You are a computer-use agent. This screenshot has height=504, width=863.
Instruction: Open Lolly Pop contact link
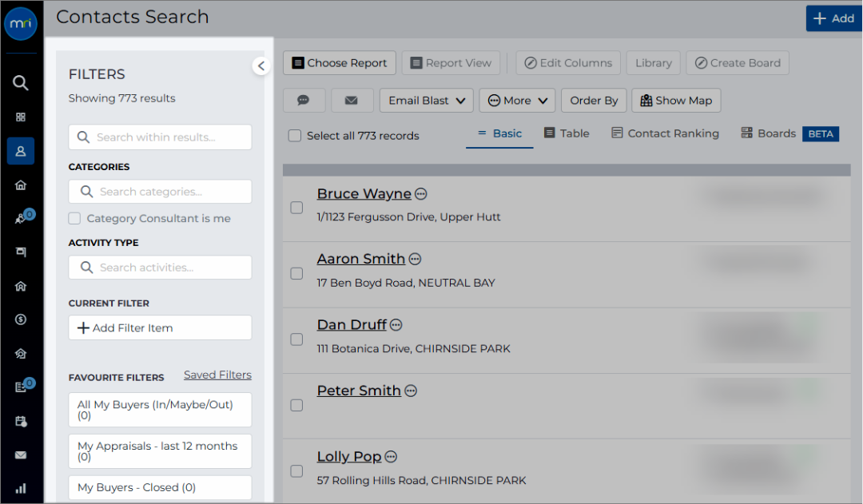point(349,457)
